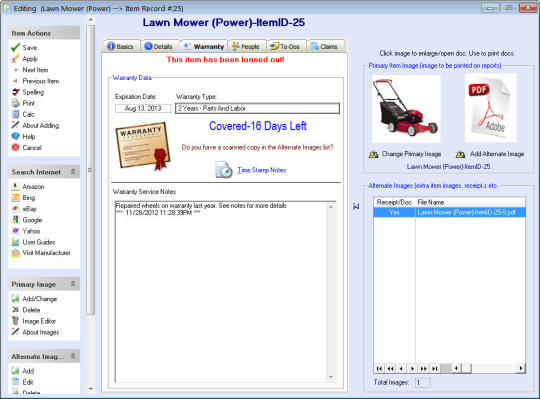Viewport: 540px width, 399px height.
Task: Select the Lawn Mower PDF file row
Action: click(x=449, y=212)
